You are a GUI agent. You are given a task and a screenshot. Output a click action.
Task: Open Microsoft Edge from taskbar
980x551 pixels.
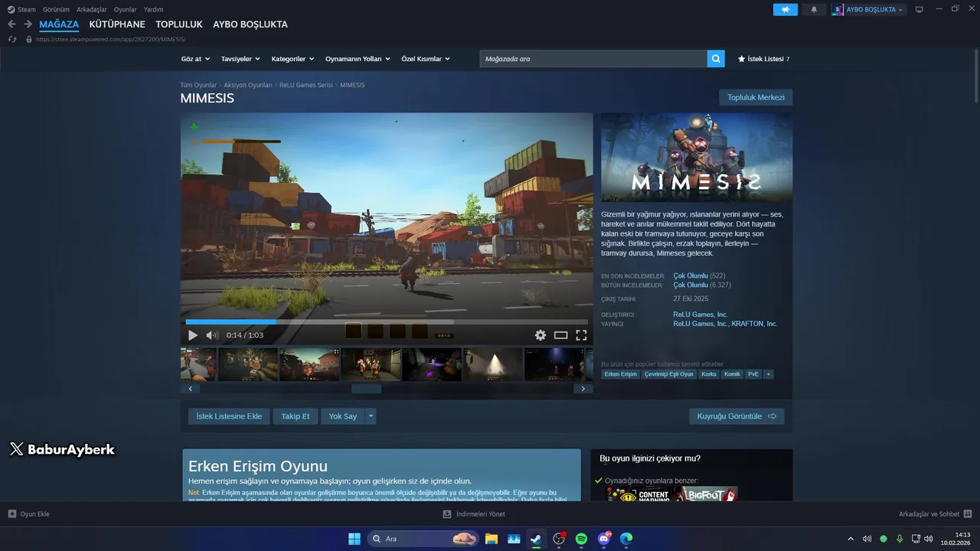click(626, 539)
